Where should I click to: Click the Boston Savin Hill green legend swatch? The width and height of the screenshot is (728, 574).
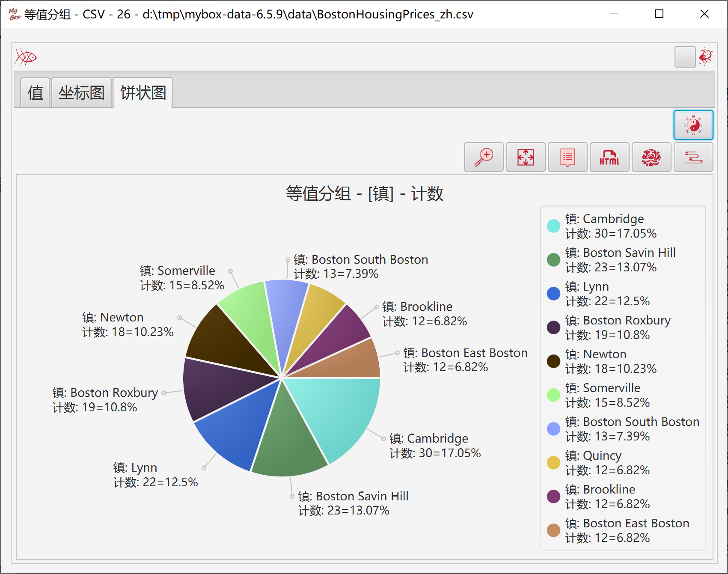553,260
